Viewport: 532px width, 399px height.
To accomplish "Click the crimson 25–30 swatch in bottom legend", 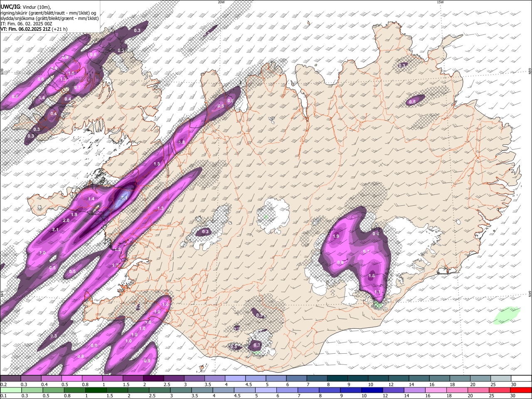I will tap(499, 390).
